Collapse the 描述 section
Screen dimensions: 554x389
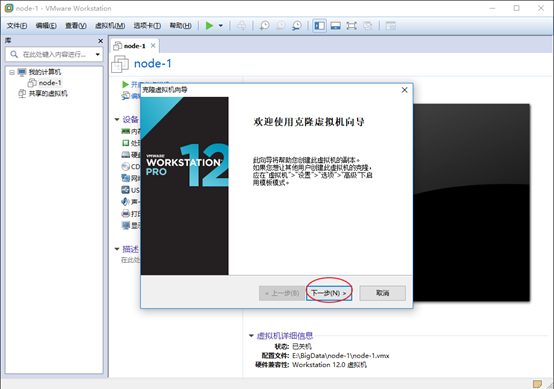117,249
